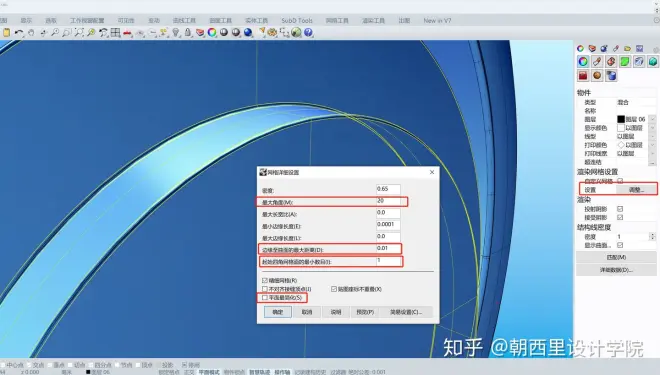Click the 确定 button in mesh dialog
Image resolution: width=660 pixels, height=375 pixels.
tap(278, 312)
